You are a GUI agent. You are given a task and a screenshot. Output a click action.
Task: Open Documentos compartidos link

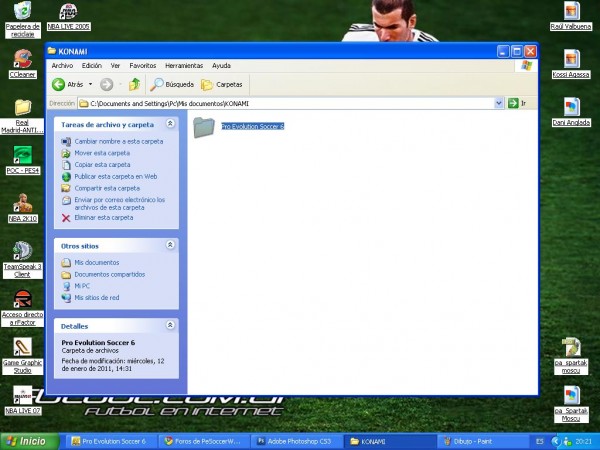point(109,274)
